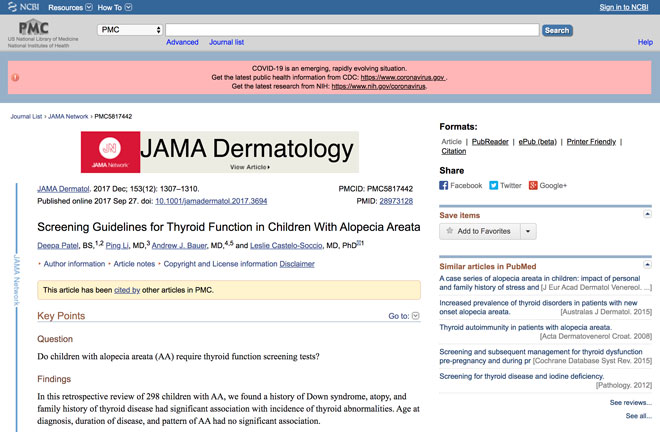Follow the nih.gov coronavirus link
The height and width of the screenshot is (432, 660).
pos(378,86)
